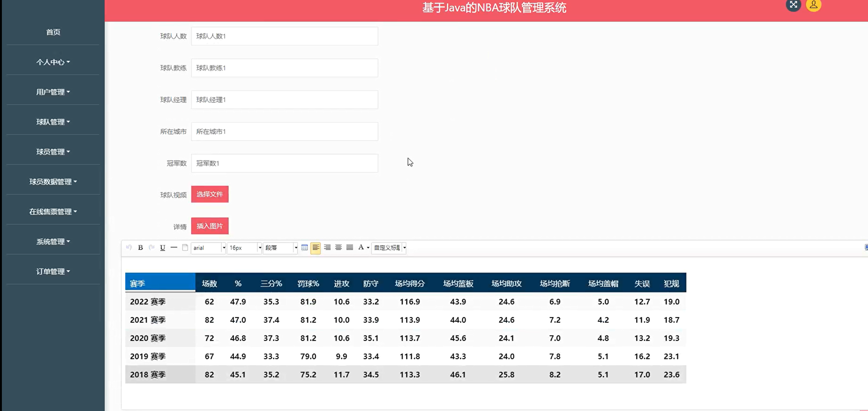Click the 116.9 points cell
The width and height of the screenshot is (868, 411).
pyautogui.click(x=410, y=301)
